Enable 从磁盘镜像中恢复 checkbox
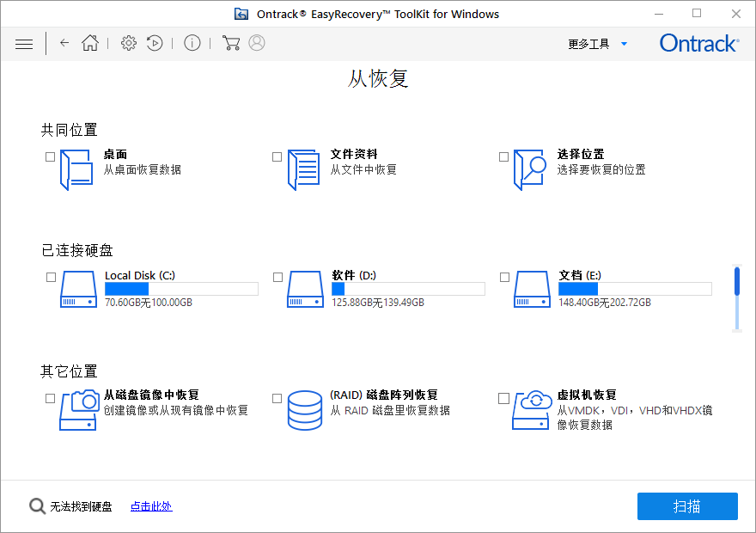 point(50,398)
